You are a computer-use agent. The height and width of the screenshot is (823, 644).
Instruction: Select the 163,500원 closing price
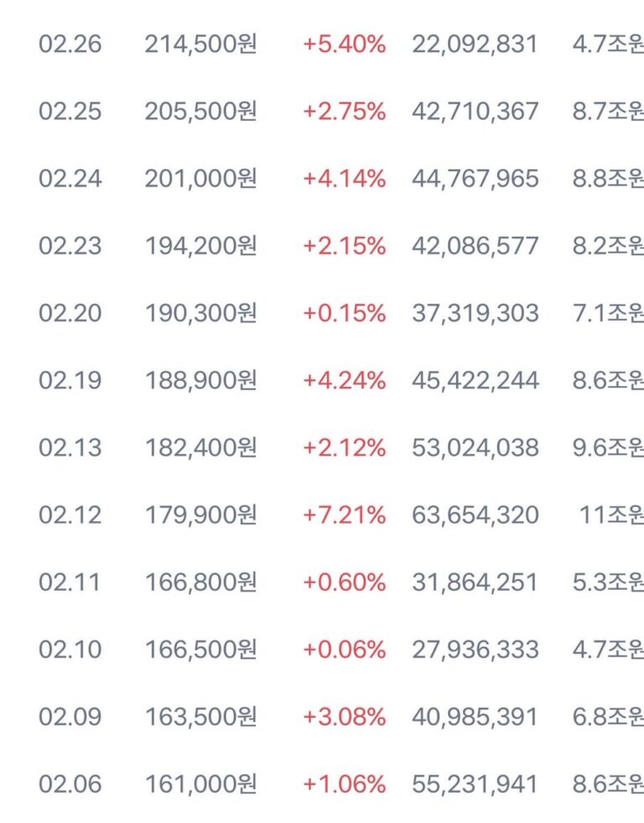tap(200, 716)
